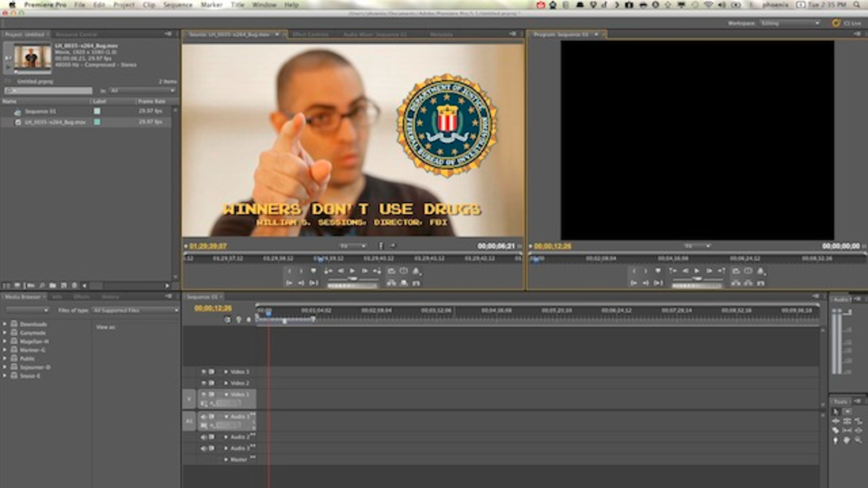Click Extract button in Program monitor
868x488 pixels.
click(x=748, y=283)
